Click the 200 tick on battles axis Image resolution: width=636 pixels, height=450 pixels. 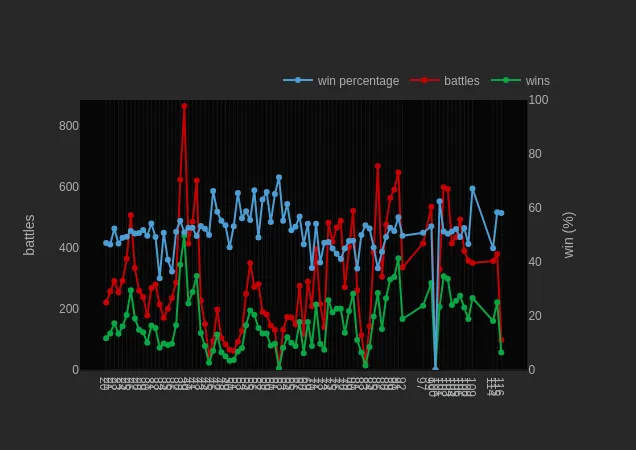(x=69, y=309)
